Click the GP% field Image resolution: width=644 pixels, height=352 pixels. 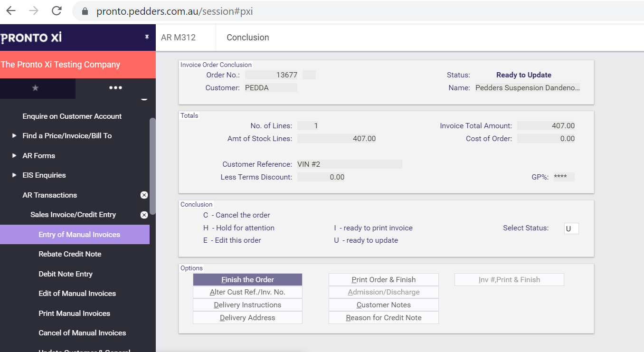pos(564,177)
